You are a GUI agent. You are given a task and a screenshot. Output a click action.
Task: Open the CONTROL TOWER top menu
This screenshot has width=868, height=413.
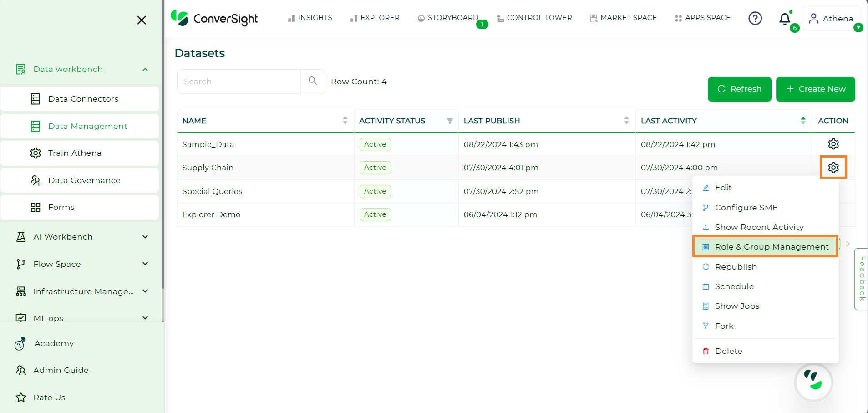pyautogui.click(x=534, y=18)
